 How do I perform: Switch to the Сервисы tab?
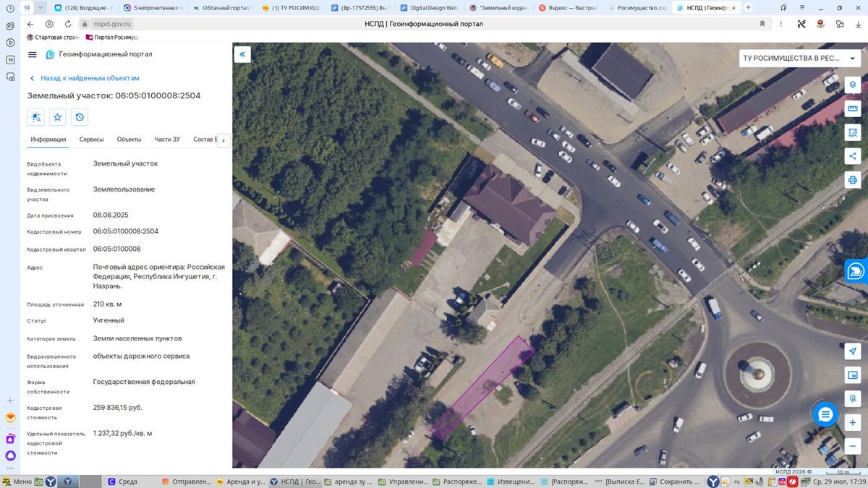click(91, 140)
